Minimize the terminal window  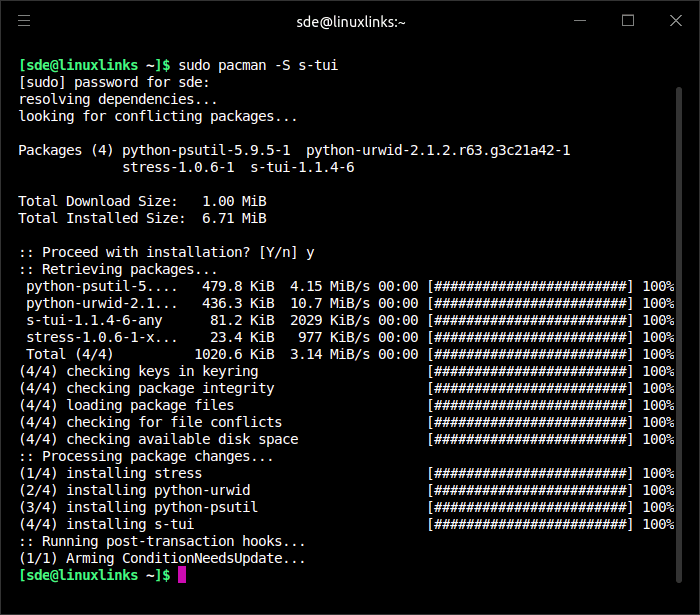[580, 21]
